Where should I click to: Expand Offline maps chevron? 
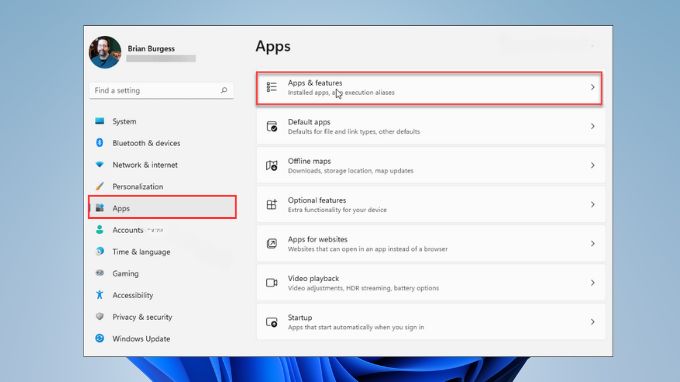pyautogui.click(x=592, y=165)
